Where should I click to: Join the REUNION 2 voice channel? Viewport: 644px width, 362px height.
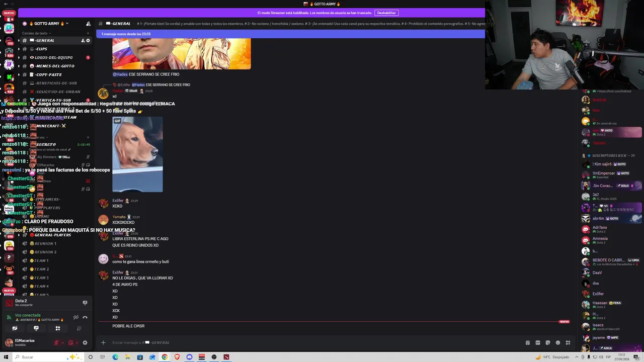pyautogui.click(x=55, y=252)
